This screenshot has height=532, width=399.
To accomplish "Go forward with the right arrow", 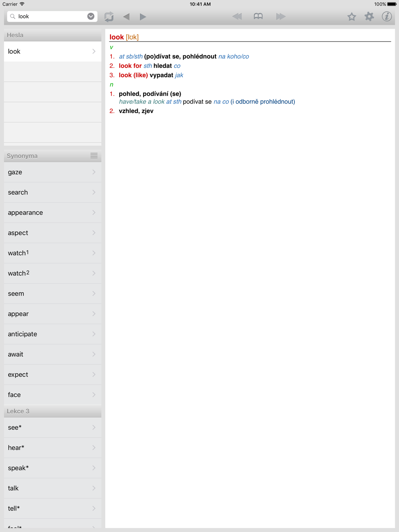I will point(143,17).
